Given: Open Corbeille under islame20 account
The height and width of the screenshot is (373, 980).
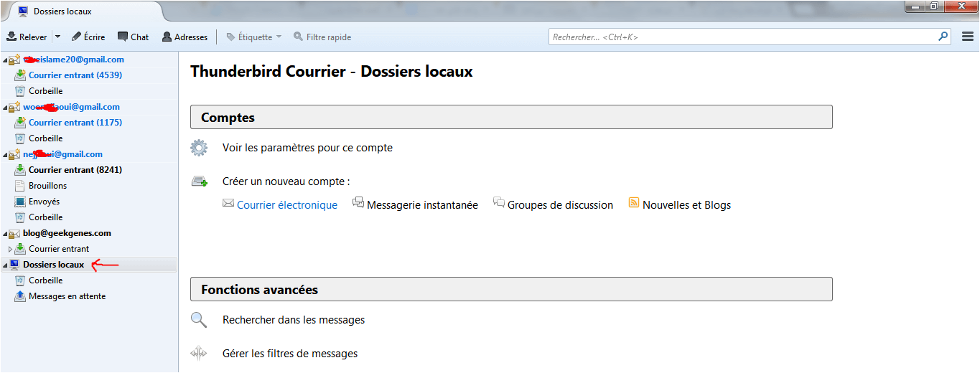Looking at the screenshot, I should (45, 91).
